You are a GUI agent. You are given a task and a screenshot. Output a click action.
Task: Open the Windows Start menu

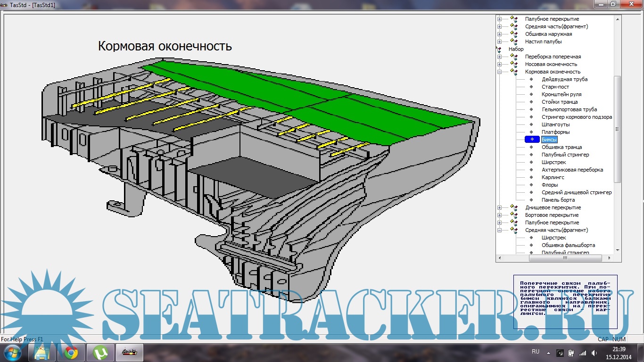12,353
